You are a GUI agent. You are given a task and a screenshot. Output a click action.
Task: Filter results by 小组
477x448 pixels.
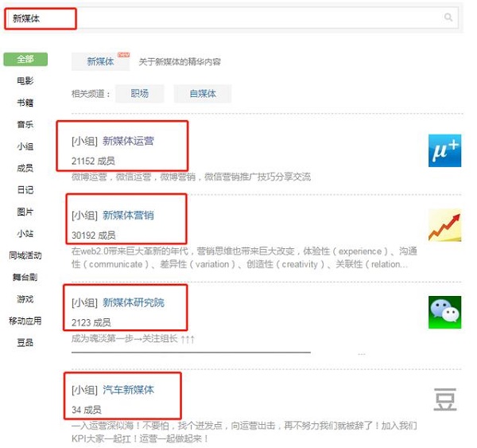(25, 146)
